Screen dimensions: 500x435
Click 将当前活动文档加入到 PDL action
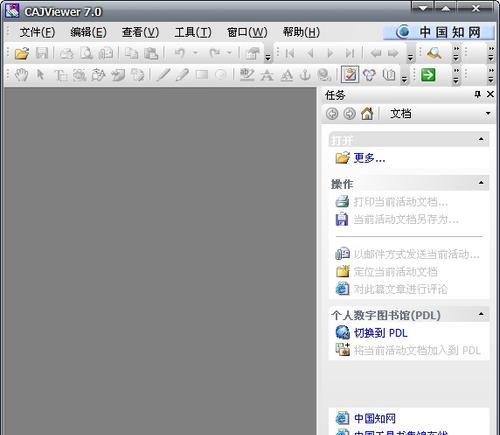click(x=417, y=350)
